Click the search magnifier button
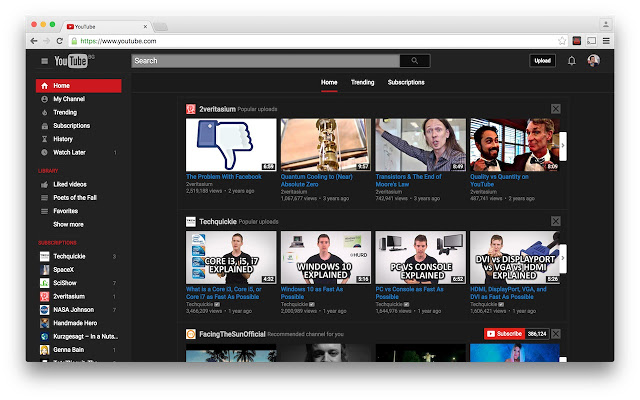The image size is (640, 400). click(x=415, y=61)
